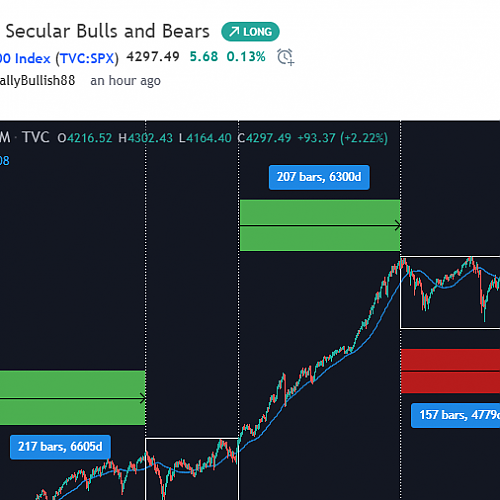
Task: Select the '217 bars, 6605d' label
Action: pyautogui.click(x=60, y=447)
